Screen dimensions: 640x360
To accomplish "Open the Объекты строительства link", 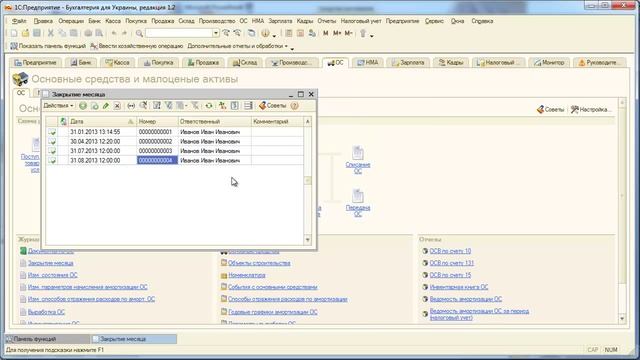I will 259,263.
